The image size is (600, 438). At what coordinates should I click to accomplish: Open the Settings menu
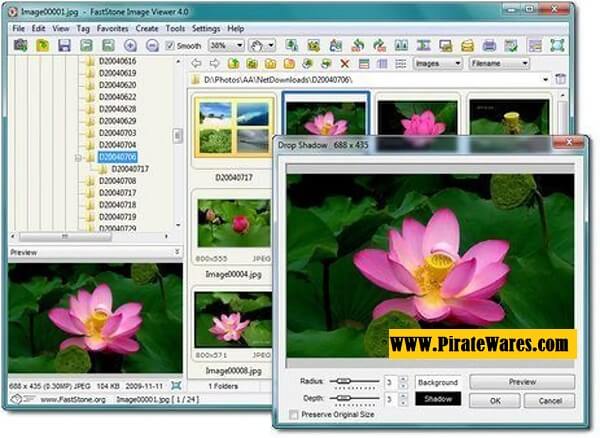(206, 29)
